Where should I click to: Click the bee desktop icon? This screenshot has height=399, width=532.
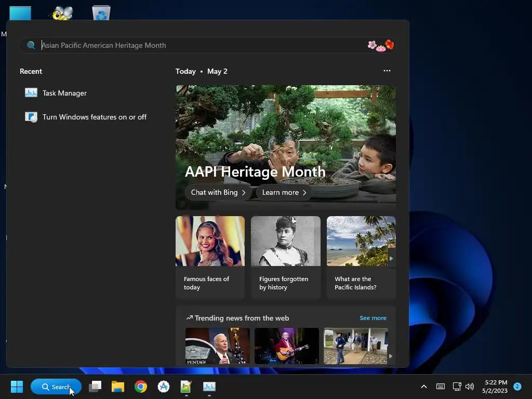pos(62,13)
